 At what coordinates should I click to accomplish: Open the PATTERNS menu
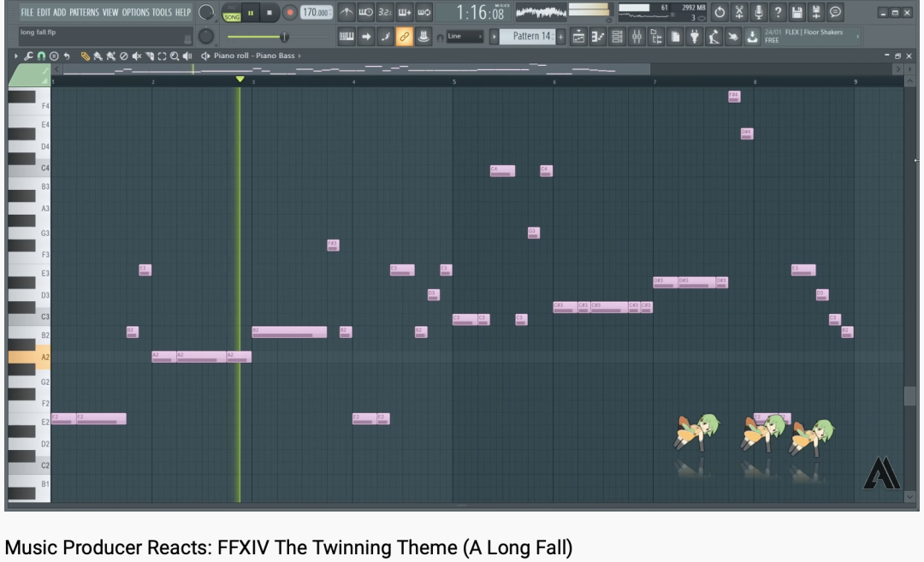[84, 12]
